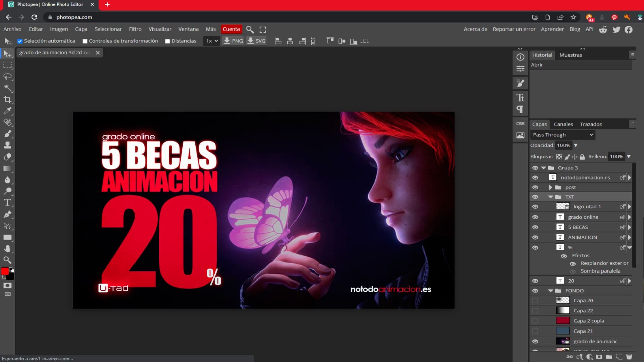This screenshot has width=644, height=362.
Task: Show the Capa 2 copia layer
Action: (x=535, y=321)
